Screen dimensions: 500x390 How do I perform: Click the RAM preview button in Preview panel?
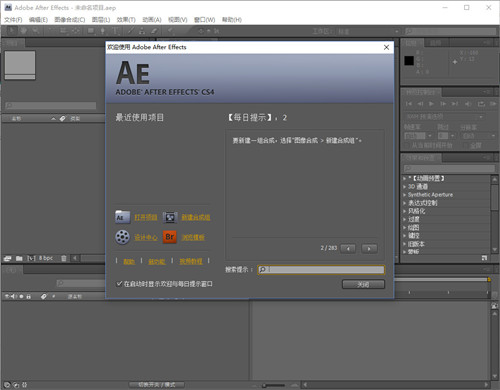493,104
